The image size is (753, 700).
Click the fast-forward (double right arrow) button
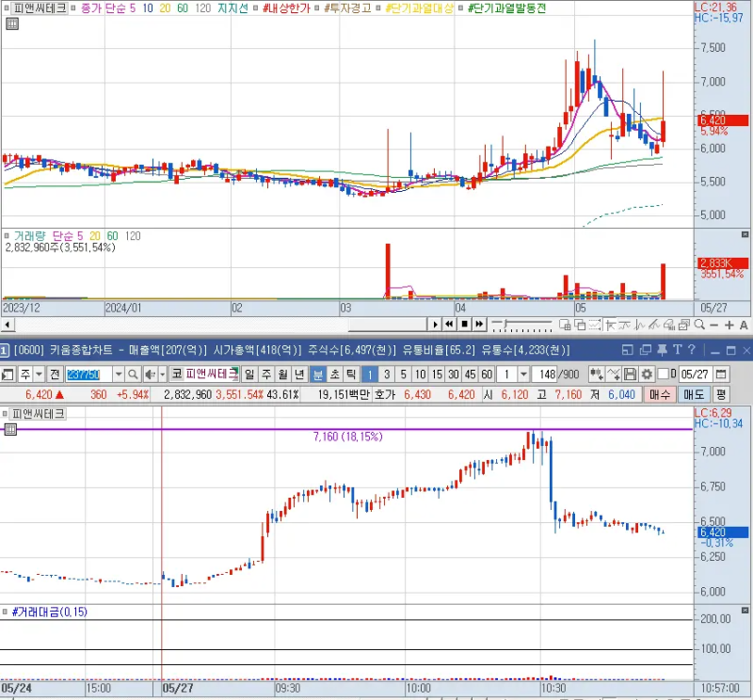click(479, 325)
